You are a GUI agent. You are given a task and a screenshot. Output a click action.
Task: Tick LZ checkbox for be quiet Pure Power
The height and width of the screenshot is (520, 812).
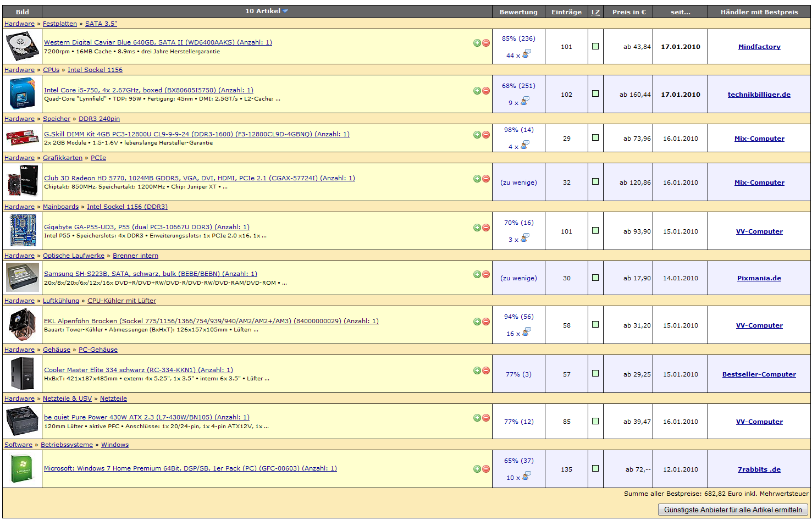(x=595, y=421)
